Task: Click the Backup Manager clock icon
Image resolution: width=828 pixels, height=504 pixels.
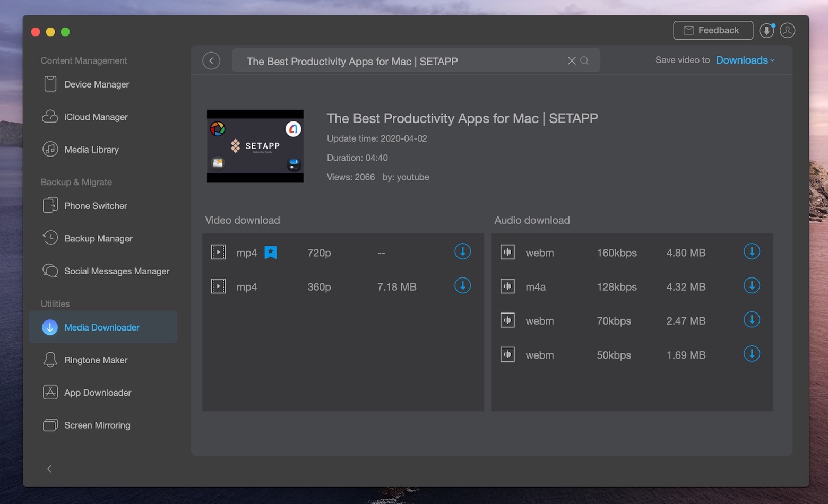Action: click(x=50, y=238)
